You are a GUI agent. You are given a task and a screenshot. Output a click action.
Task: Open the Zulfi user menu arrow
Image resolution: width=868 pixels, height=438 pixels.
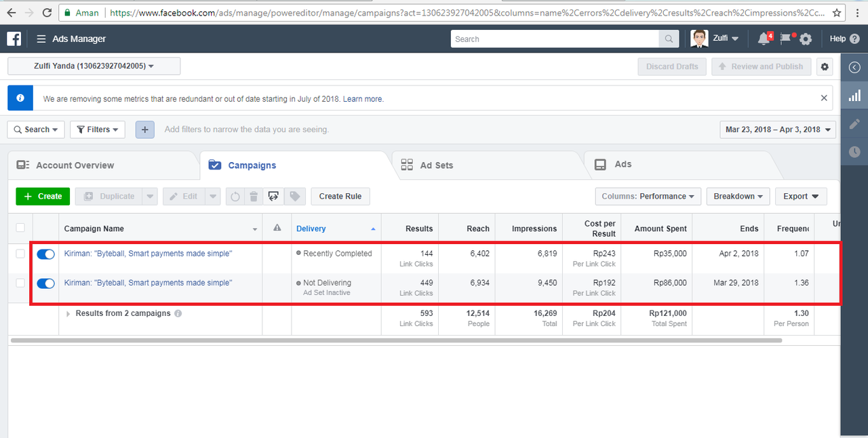click(735, 39)
